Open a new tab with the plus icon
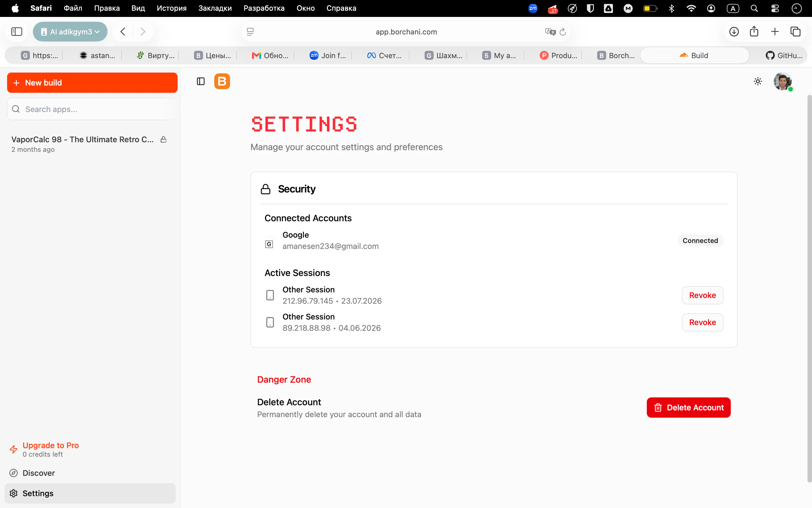812x508 pixels. coord(775,32)
